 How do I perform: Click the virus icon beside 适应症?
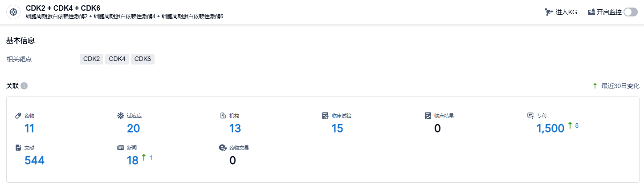pyautogui.click(x=120, y=116)
